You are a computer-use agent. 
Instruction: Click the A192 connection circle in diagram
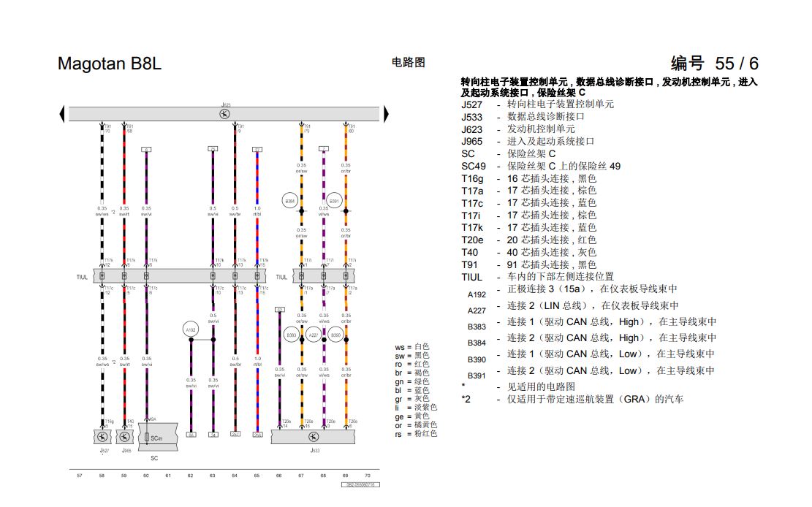click(x=191, y=329)
